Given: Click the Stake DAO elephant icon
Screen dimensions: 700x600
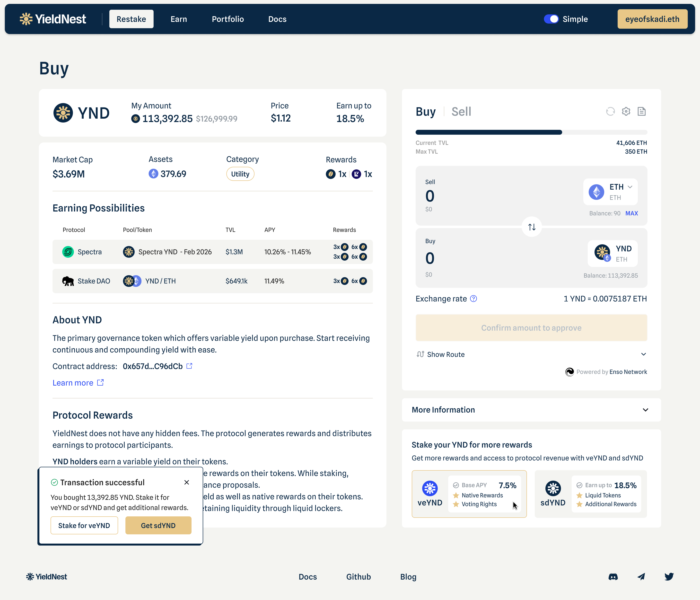Looking at the screenshot, I should (68, 281).
